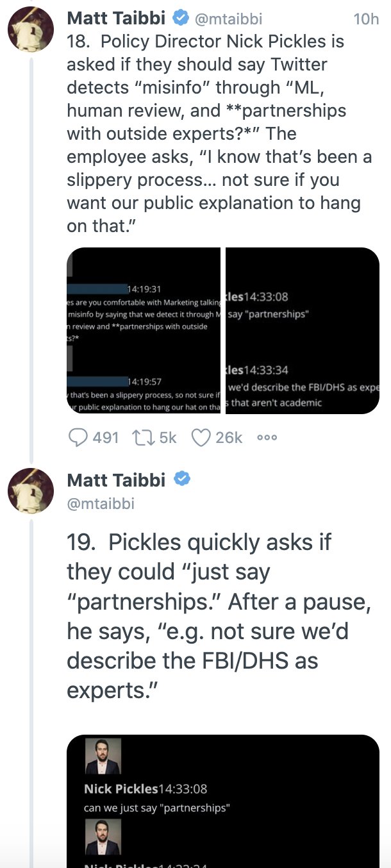Open the three-dot more options menu

click(x=267, y=438)
